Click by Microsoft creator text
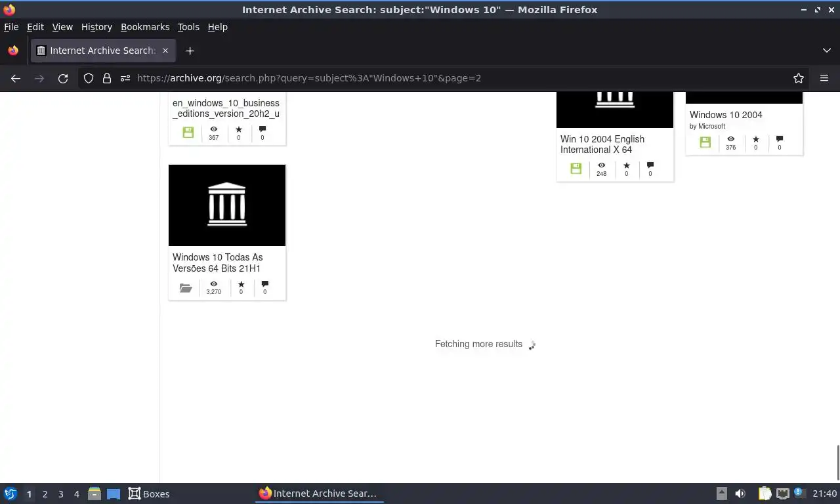The width and height of the screenshot is (840, 504). pyautogui.click(x=707, y=126)
